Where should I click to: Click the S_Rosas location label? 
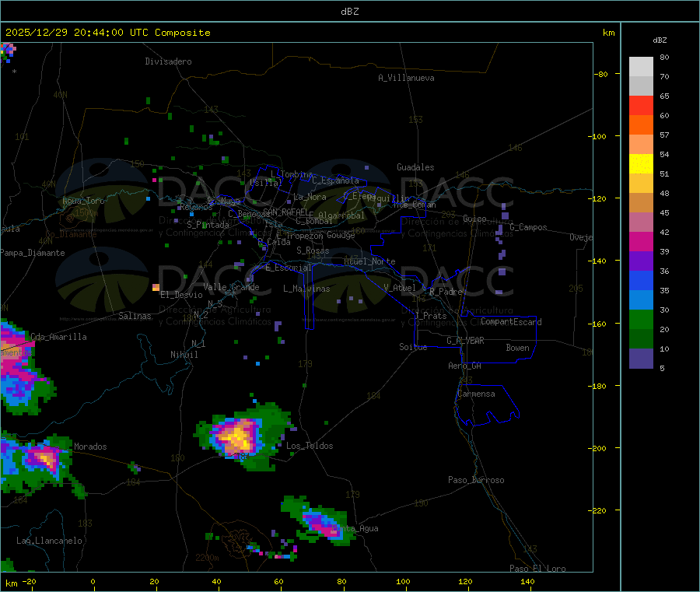313,250
